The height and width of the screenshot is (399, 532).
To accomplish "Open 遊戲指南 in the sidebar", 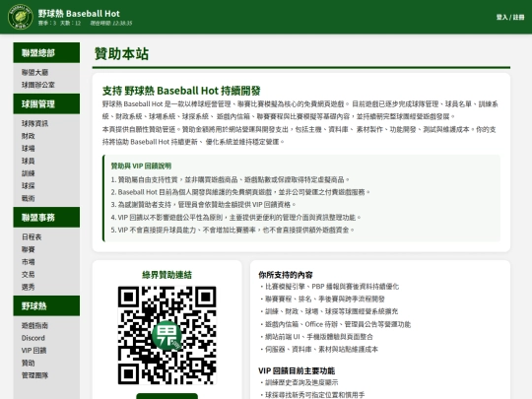I will pyautogui.click(x=34, y=325).
